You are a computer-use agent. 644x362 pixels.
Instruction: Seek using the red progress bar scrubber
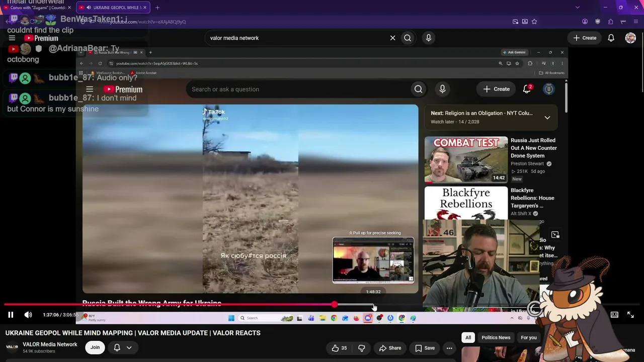pos(335,305)
